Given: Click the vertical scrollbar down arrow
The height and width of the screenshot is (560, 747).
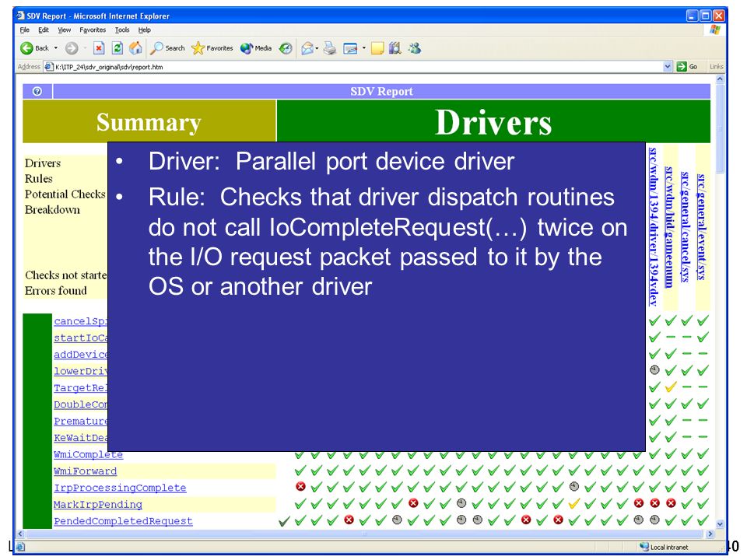Looking at the screenshot, I should (720, 523).
